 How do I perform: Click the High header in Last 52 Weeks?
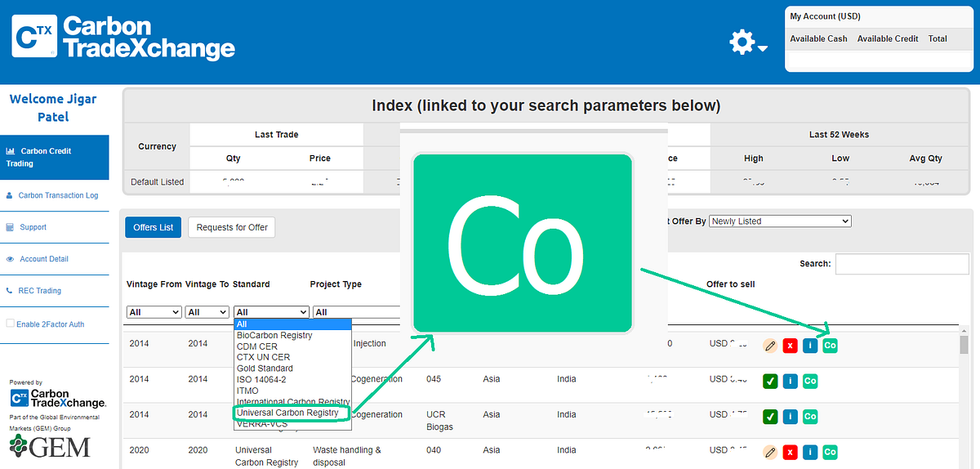tap(754, 159)
